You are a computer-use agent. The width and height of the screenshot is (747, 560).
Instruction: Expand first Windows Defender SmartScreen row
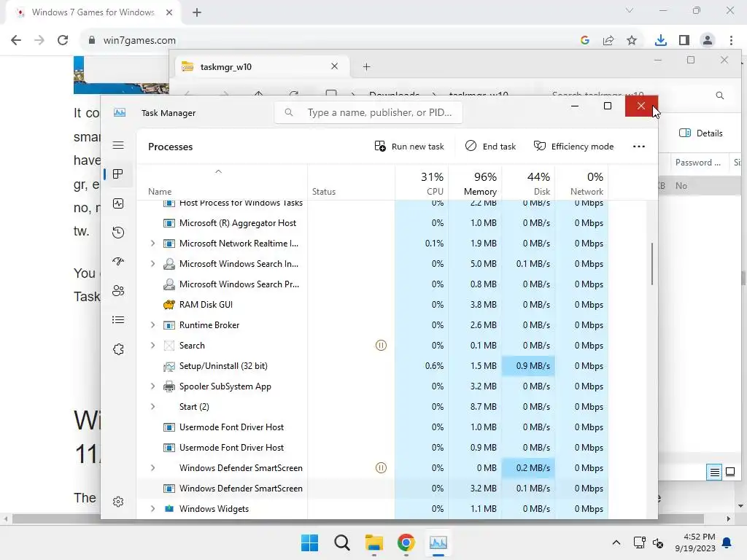point(152,468)
